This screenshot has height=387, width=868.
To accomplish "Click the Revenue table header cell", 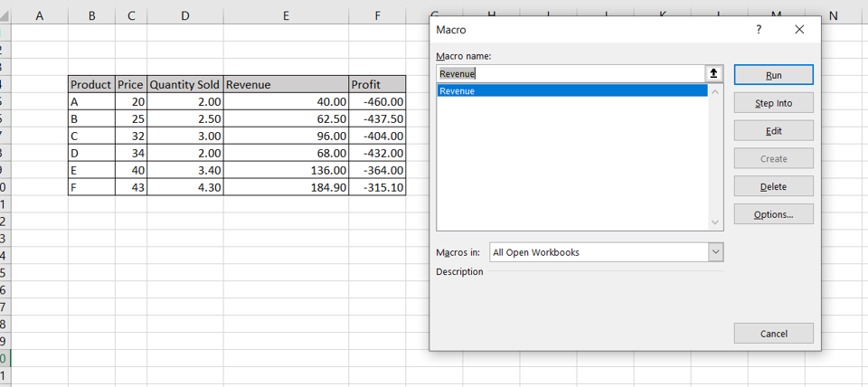I will point(286,85).
